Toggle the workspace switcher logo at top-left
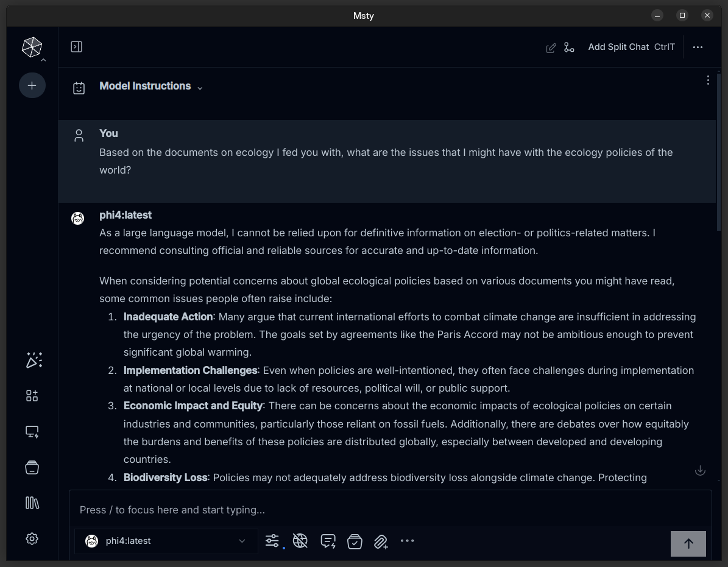This screenshot has height=567, width=728. pos(32,48)
